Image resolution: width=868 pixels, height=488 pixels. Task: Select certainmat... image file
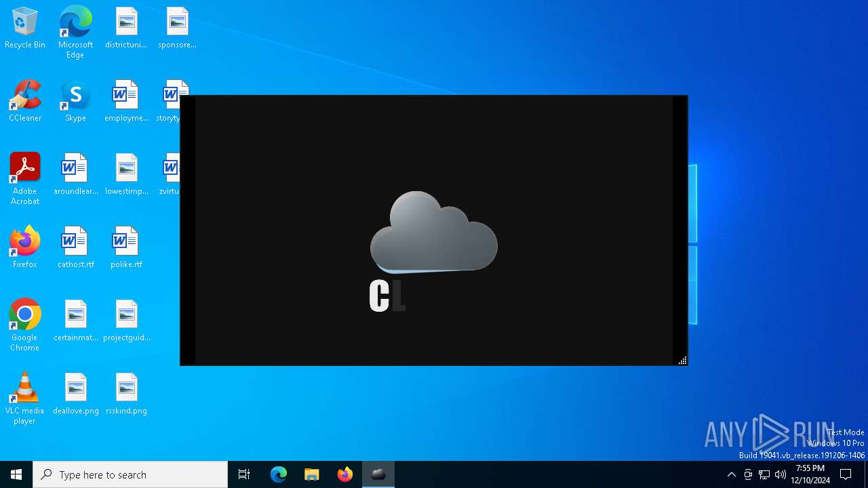[x=75, y=321]
